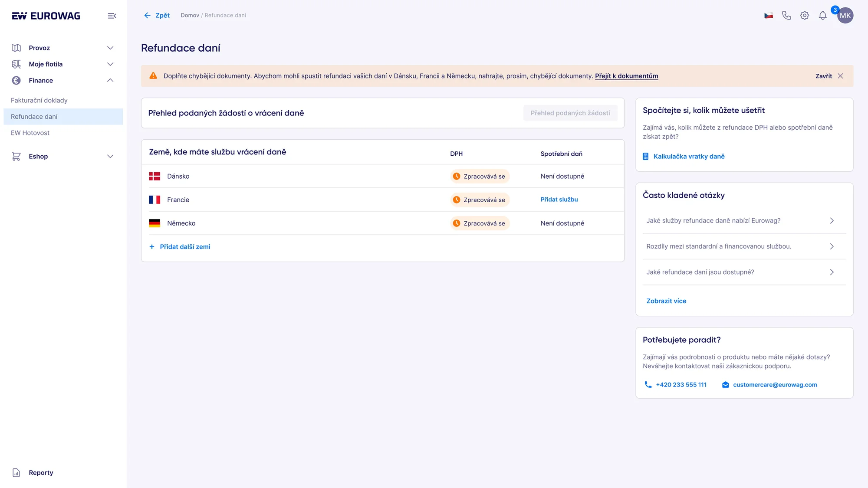Open the Czech flag language selector
Image resolution: width=868 pixels, height=488 pixels.
(x=769, y=16)
